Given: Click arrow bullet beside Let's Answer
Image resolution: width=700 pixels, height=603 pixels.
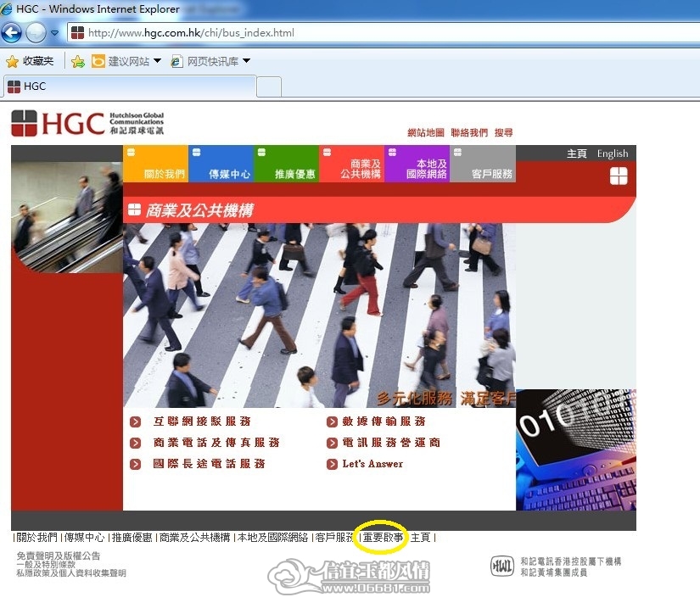Looking at the screenshot, I should (332, 464).
